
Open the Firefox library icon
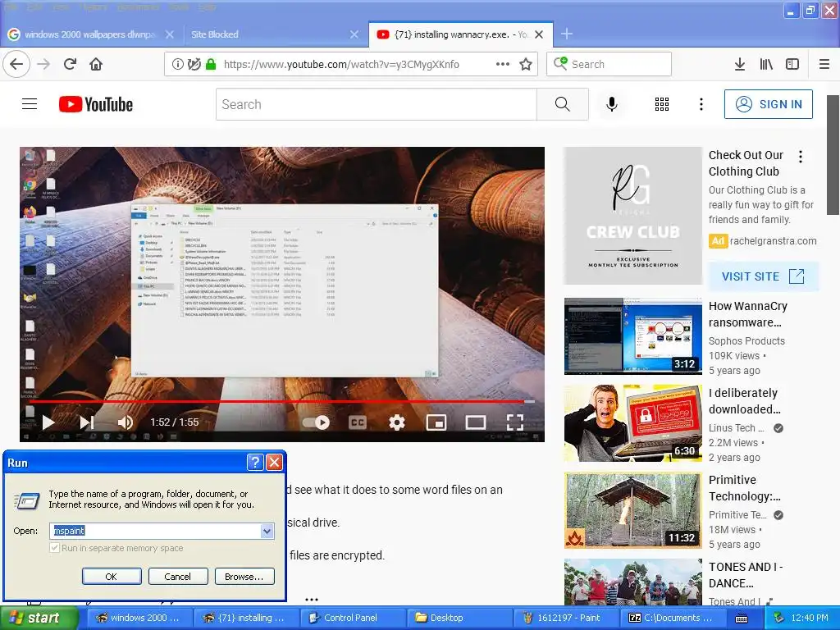tap(766, 64)
